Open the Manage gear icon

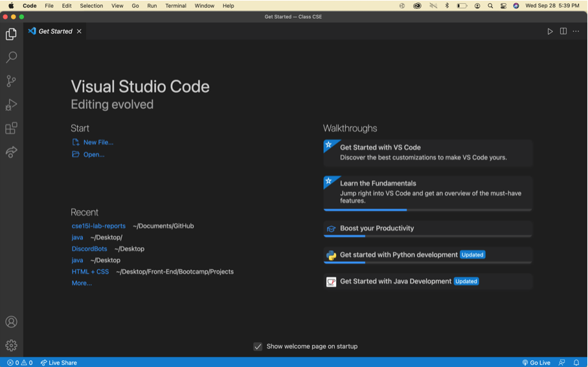tap(11, 346)
